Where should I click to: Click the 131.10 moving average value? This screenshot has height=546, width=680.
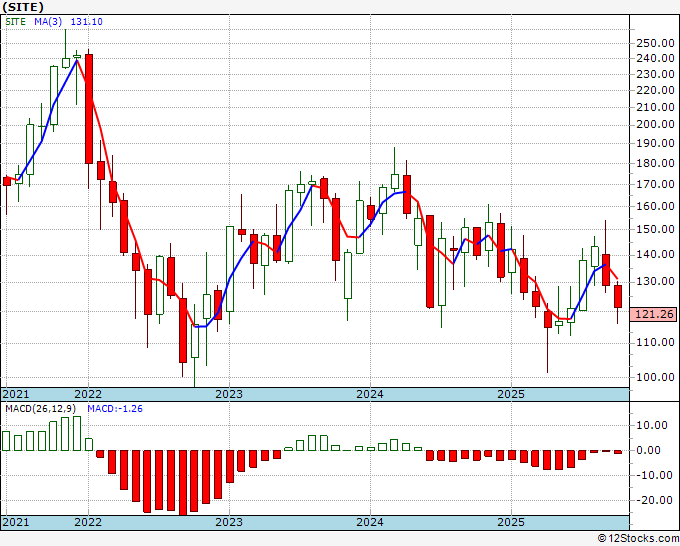pos(87,22)
